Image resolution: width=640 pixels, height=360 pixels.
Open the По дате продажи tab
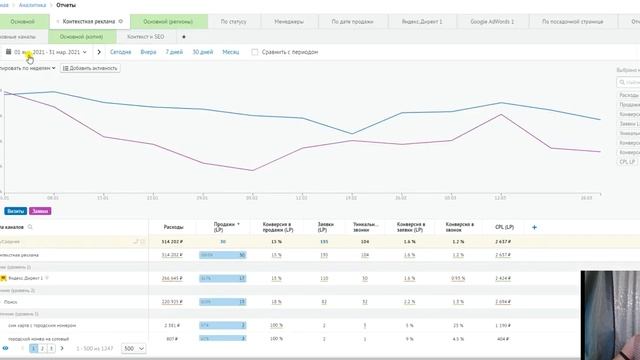[x=352, y=22]
